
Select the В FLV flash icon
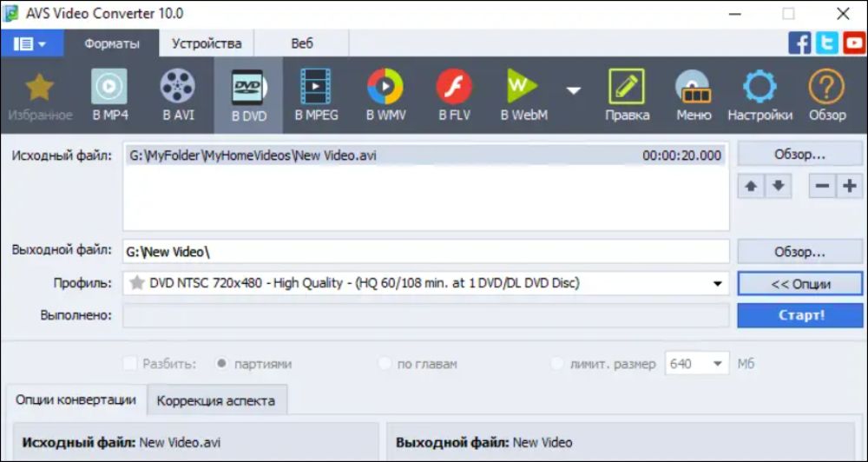point(454,87)
